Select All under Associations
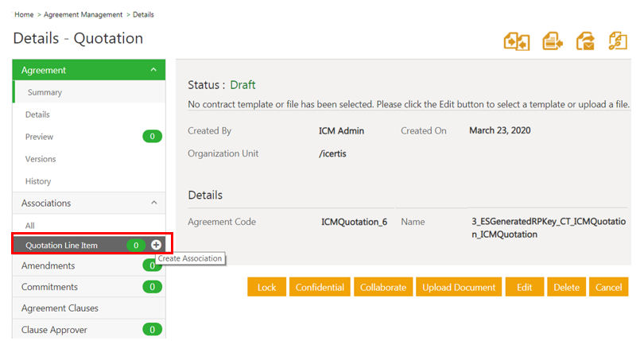Image resolution: width=644 pixels, height=341 pixels. click(x=30, y=226)
